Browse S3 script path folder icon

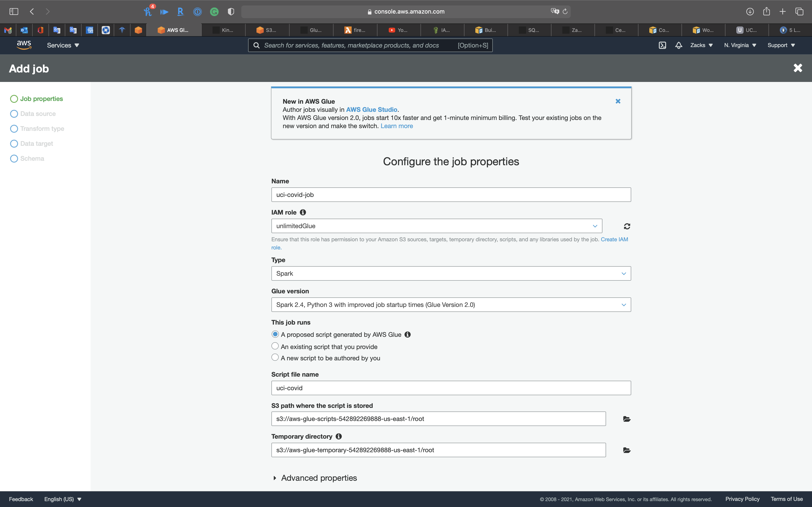click(x=626, y=419)
